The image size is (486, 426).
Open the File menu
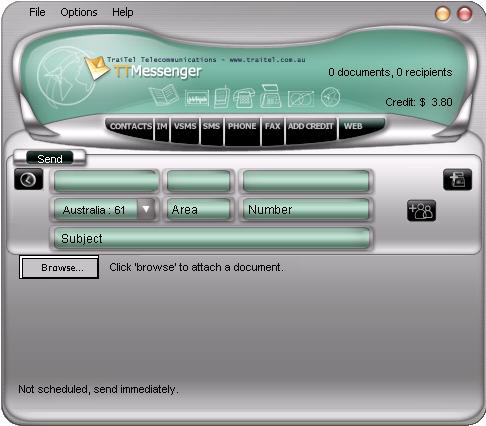pos(37,12)
